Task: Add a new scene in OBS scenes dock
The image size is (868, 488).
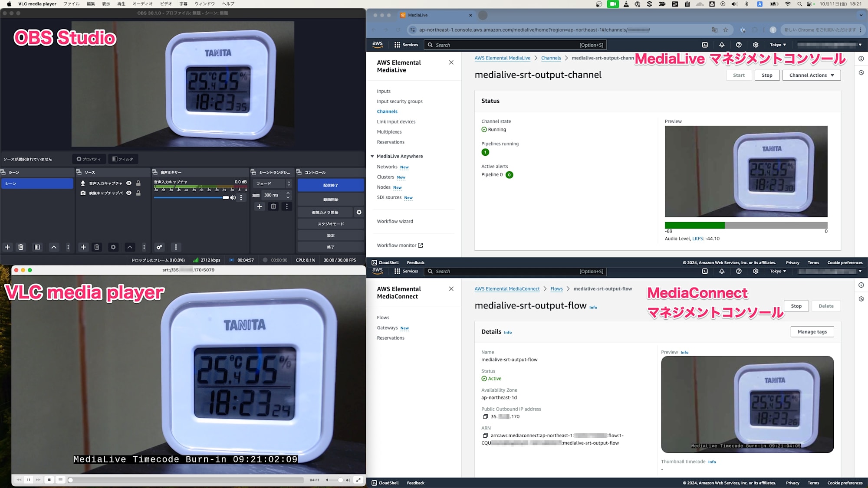Action: pyautogui.click(x=7, y=247)
